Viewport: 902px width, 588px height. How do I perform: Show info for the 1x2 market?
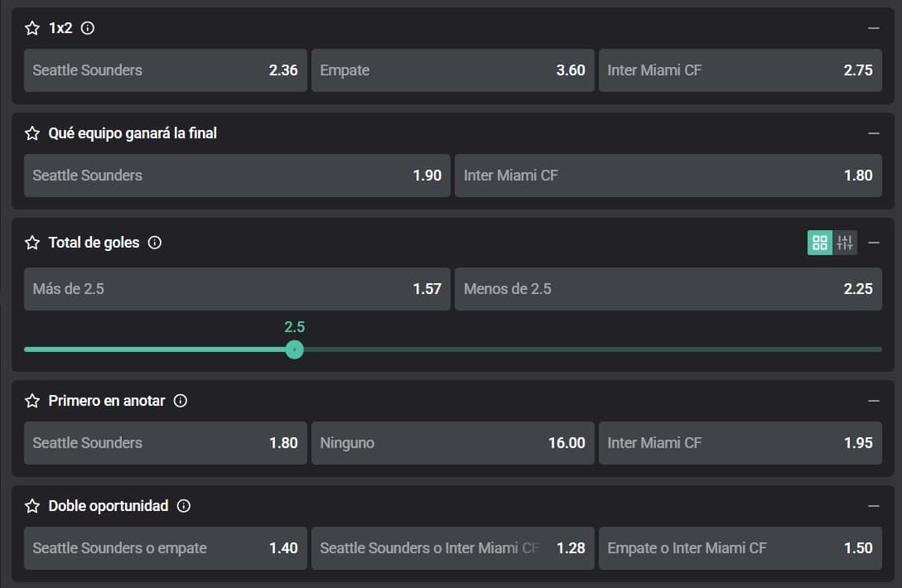(x=88, y=28)
